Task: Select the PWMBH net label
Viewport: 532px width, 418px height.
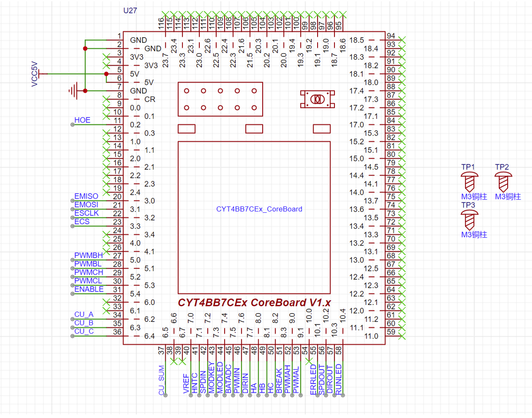Action: pos(88,256)
